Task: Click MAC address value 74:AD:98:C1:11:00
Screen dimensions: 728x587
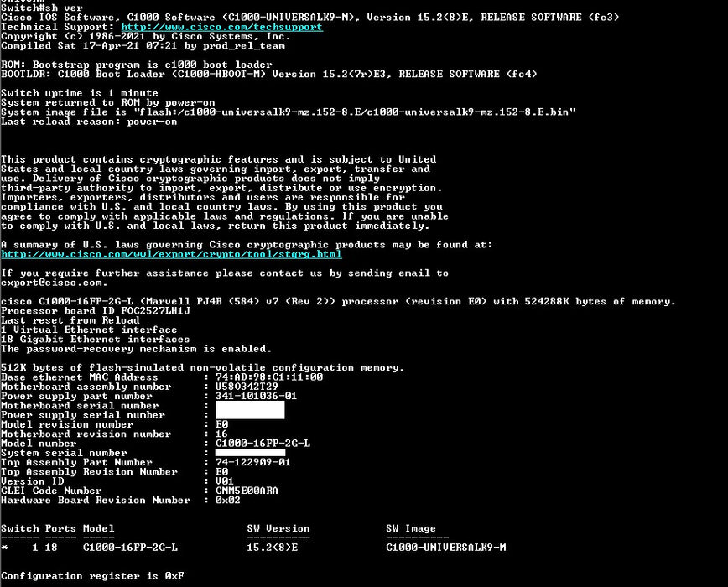Action: tap(269, 377)
